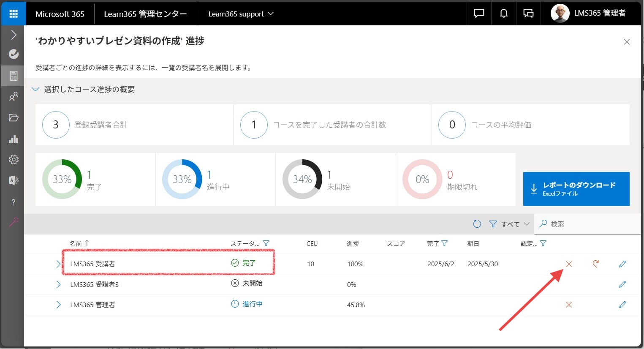Open the settings gear icon in sidebar
Screen dimensions: 644x349
[14, 159]
